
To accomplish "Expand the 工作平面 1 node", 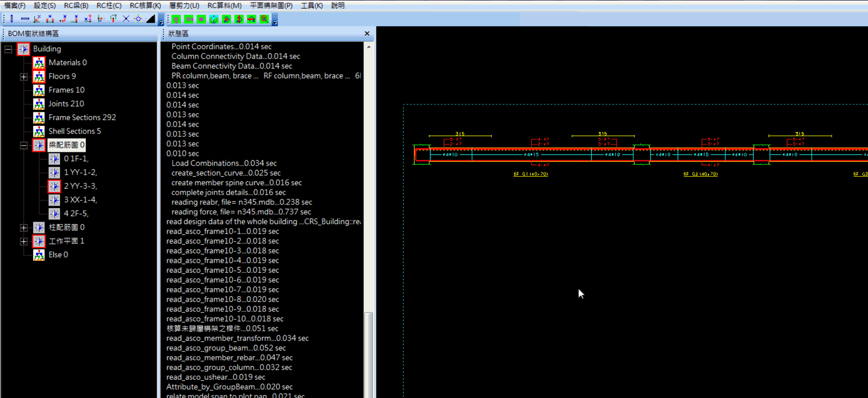I will click(24, 242).
